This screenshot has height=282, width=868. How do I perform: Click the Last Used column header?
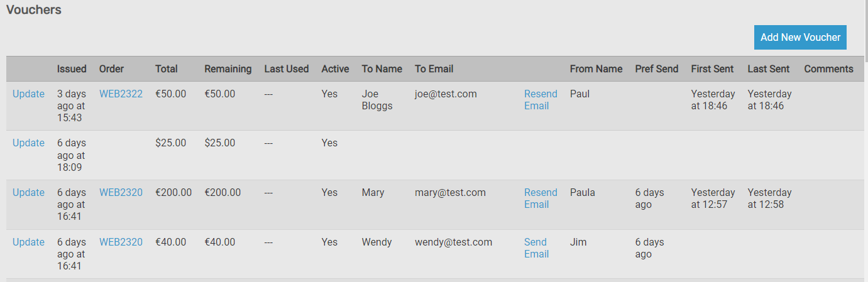286,68
